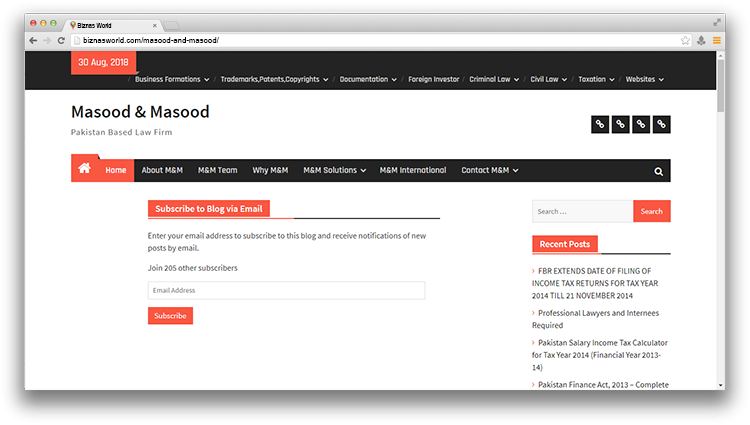Click the home icon in navigation bar
The image size is (750, 425).
click(x=84, y=169)
